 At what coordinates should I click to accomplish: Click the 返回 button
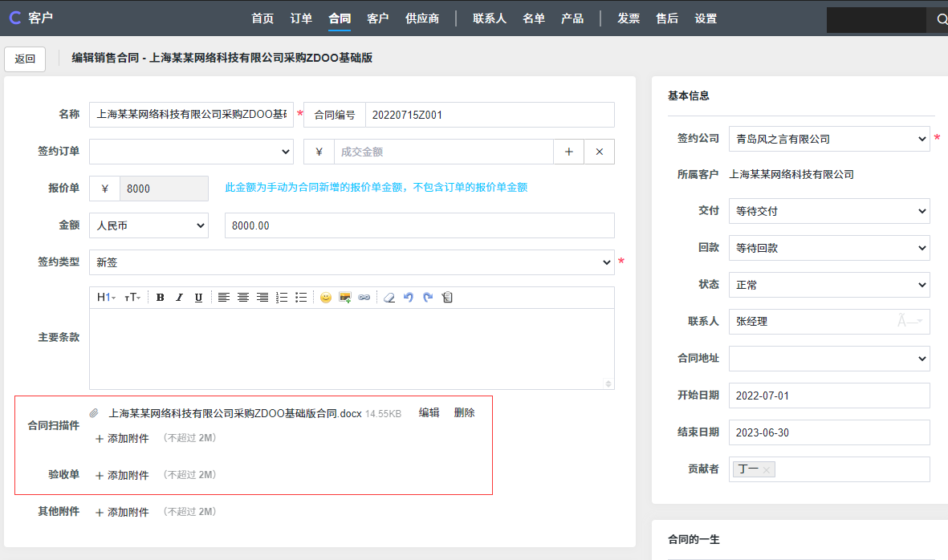25,59
